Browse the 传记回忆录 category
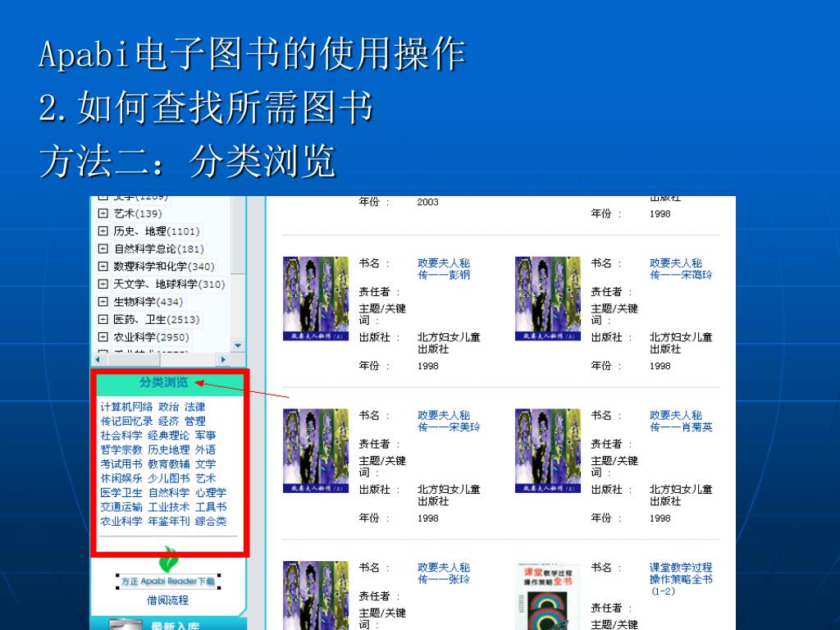Screen dimensions: 840x630 pos(126,422)
